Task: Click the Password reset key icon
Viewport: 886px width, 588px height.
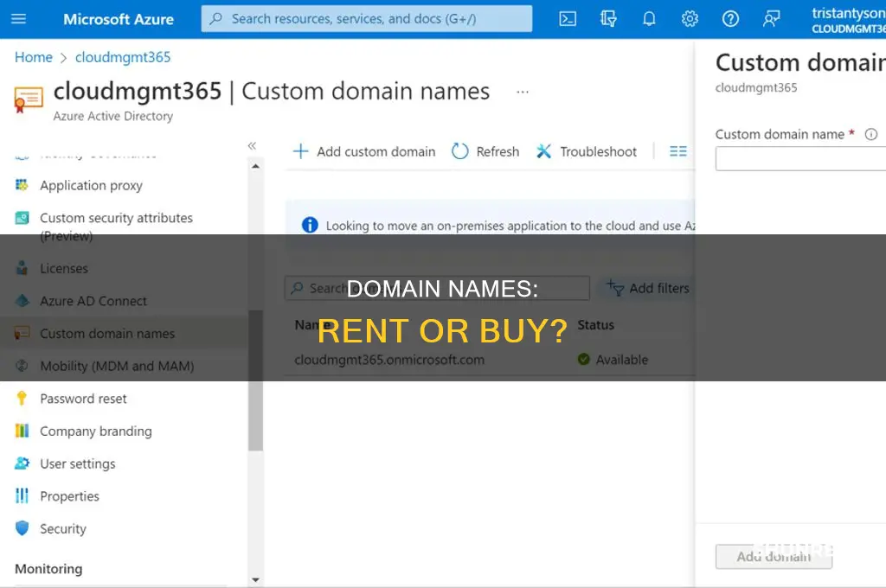Action: click(22, 399)
